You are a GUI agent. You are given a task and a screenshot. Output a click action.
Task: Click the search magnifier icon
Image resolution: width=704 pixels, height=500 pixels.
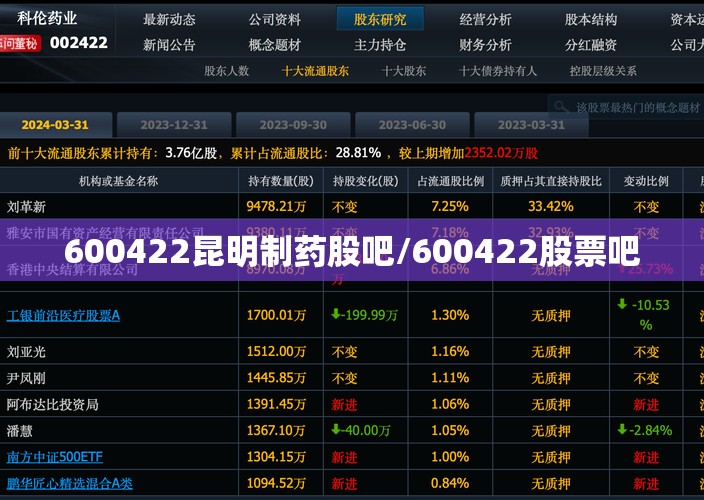[x=561, y=107]
